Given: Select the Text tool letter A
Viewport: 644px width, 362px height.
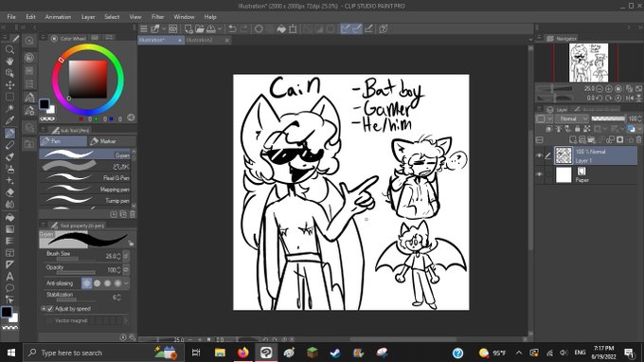Looking at the screenshot, I should (x=9, y=276).
